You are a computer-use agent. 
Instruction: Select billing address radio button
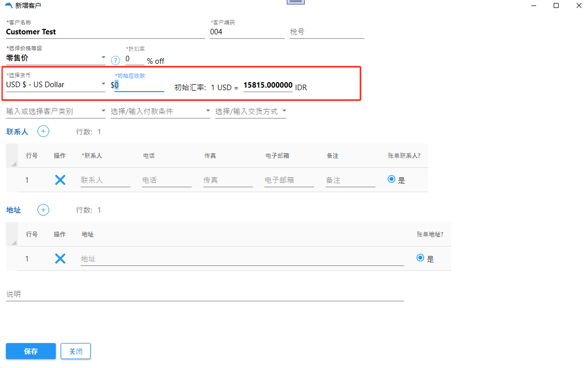tap(420, 258)
